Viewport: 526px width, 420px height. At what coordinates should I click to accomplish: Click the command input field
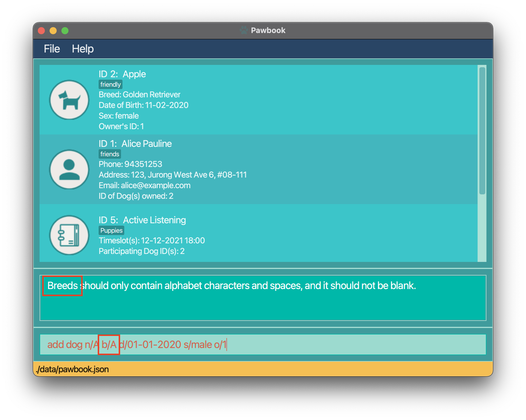[263, 344]
